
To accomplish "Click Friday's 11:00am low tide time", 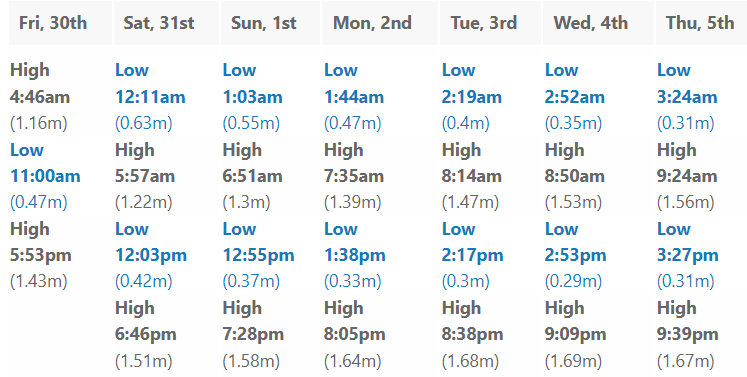I will pos(45,176).
